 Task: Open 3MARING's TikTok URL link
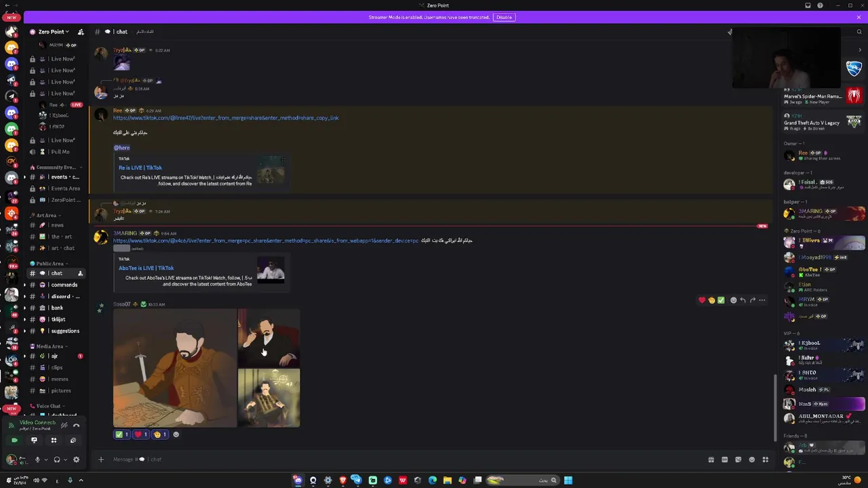pyautogui.click(x=266, y=241)
